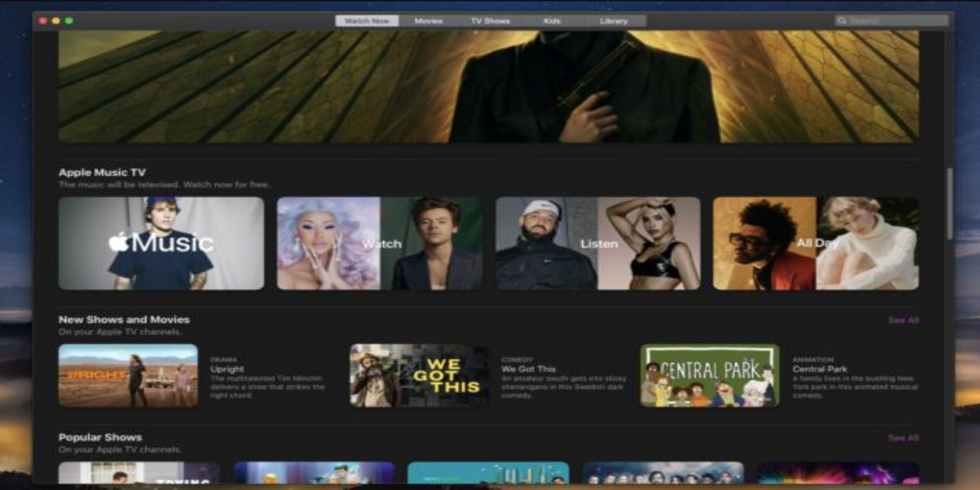The image size is (980, 490).
Task: Open the All Day tile
Action: click(x=816, y=243)
